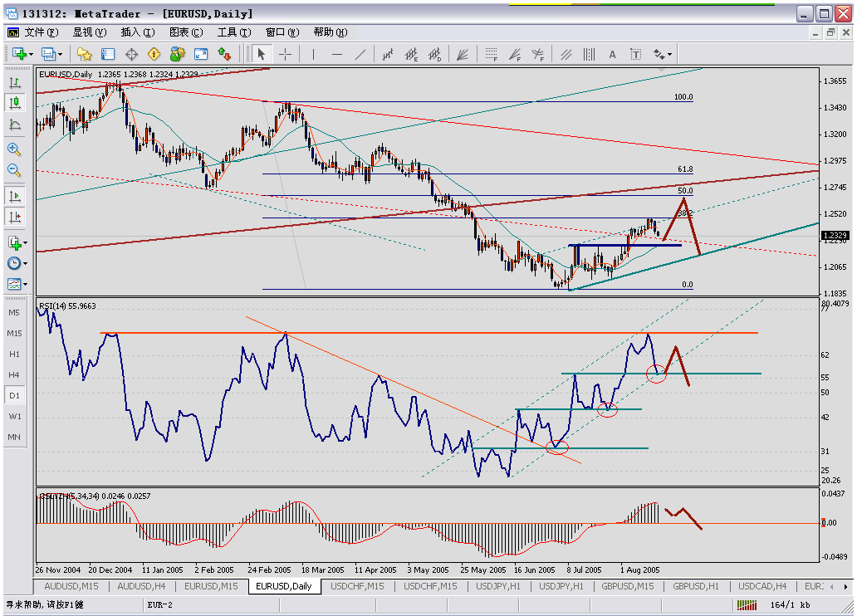This screenshot has width=857, height=616.
Task: Enable the W1 weekly timeframe
Action: click(x=14, y=416)
